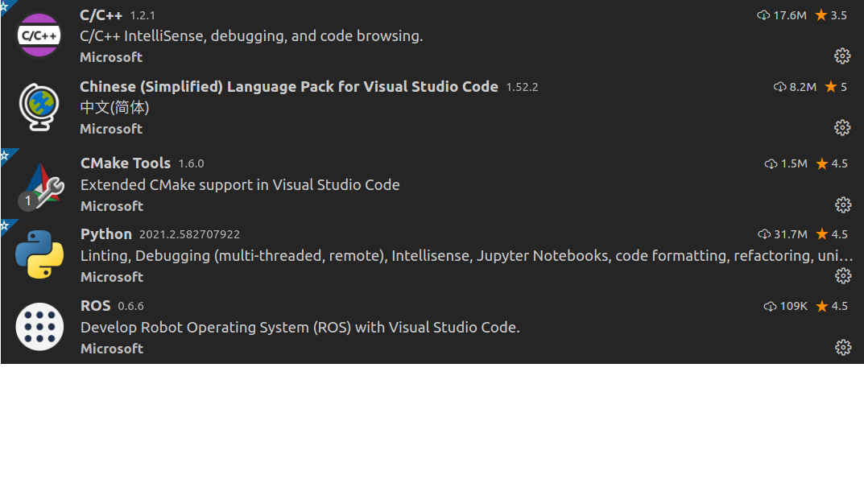Click the CMake Tools dependency badge 1
The width and height of the screenshot is (864, 504).
(27, 201)
